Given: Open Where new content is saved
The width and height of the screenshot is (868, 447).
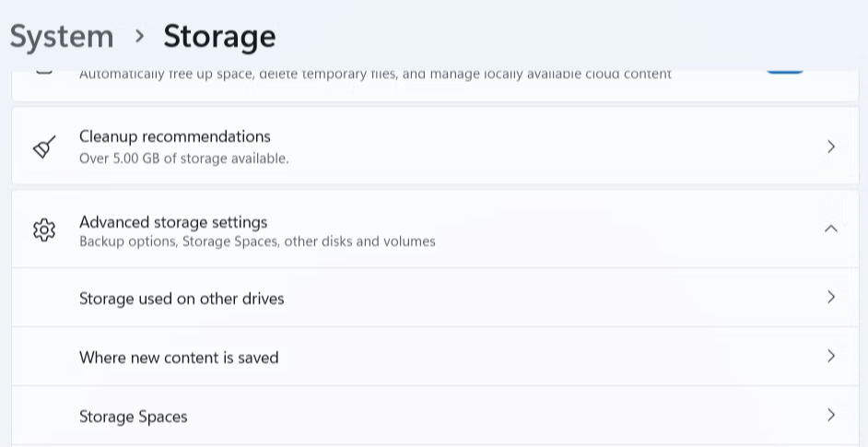Looking at the screenshot, I should coord(179,358).
